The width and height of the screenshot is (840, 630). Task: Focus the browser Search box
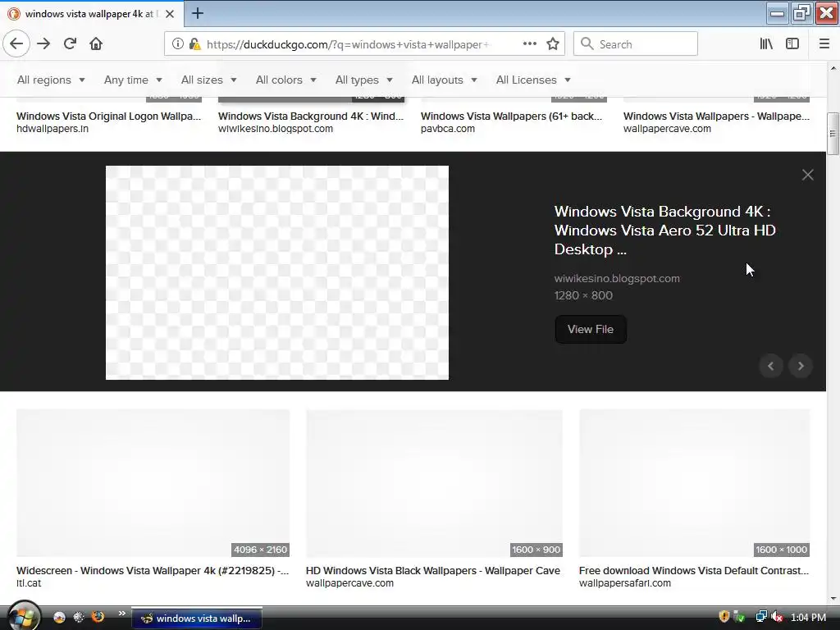[x=636, y=44]
